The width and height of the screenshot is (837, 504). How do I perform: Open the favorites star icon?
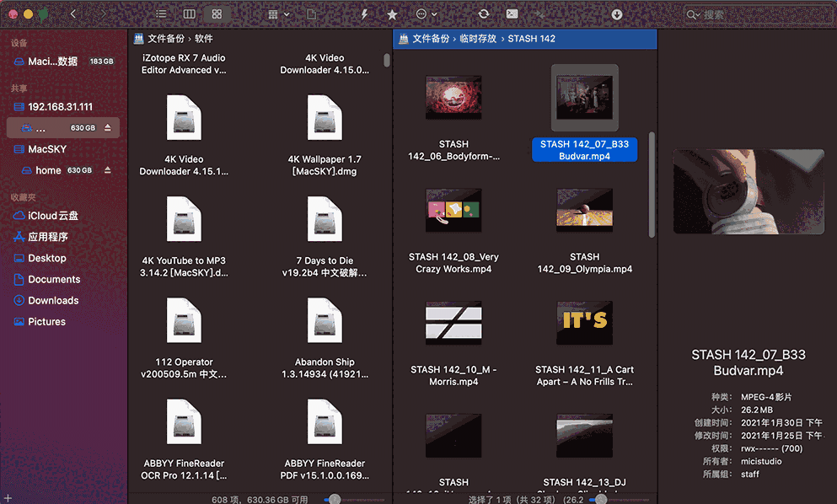(392, 14)
